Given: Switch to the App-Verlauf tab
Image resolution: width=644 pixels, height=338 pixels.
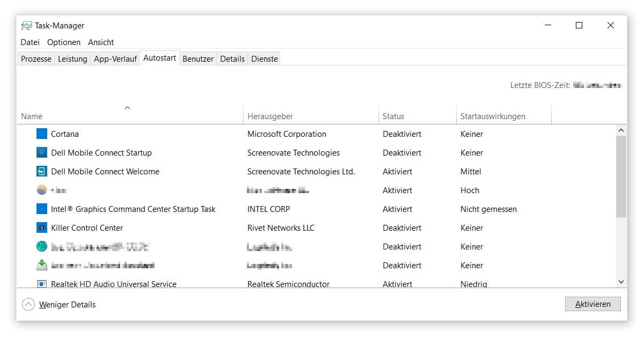Looking at the screenshot, I should [x=115, y=59].
